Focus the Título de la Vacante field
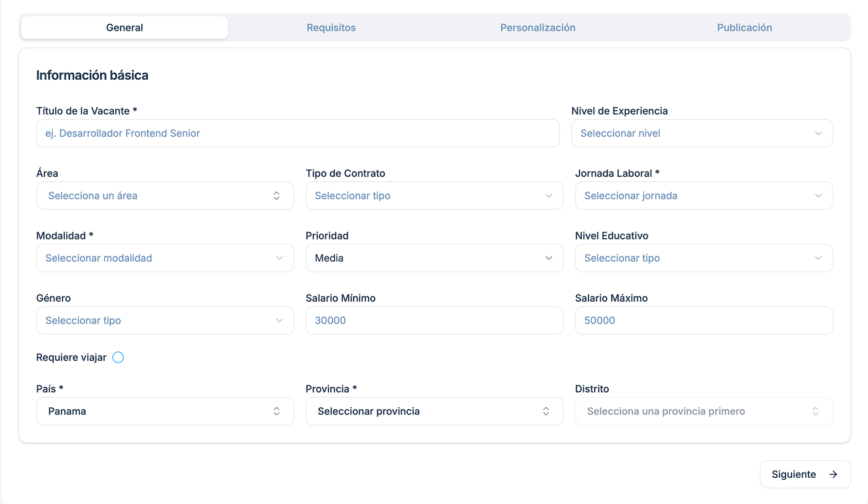This screenshot has width=868, height=504. tap(298, 134)
